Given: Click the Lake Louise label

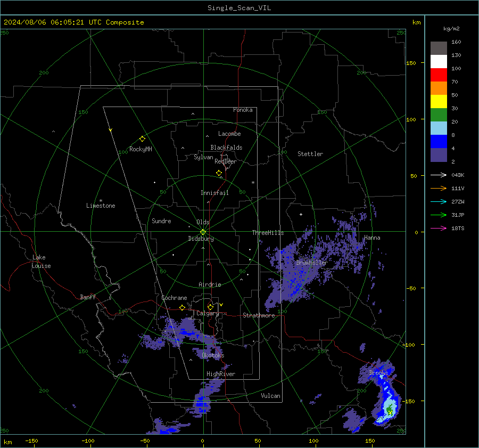Looking at the screenshot, I should (41, 262).
